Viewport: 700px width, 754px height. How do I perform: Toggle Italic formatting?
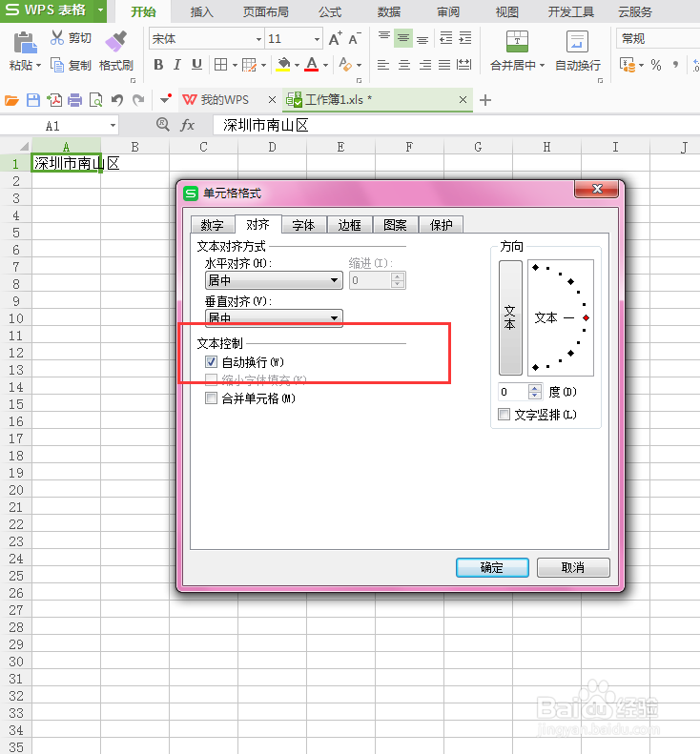pos(177,65)
